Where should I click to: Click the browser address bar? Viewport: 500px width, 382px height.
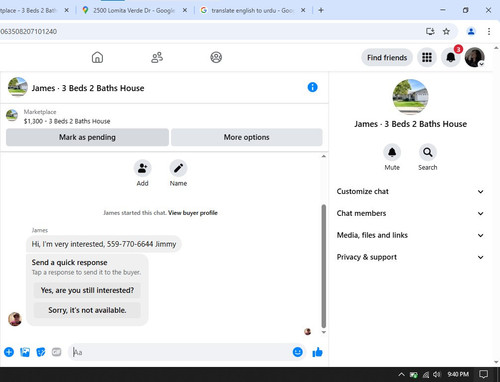click(210, 31)
